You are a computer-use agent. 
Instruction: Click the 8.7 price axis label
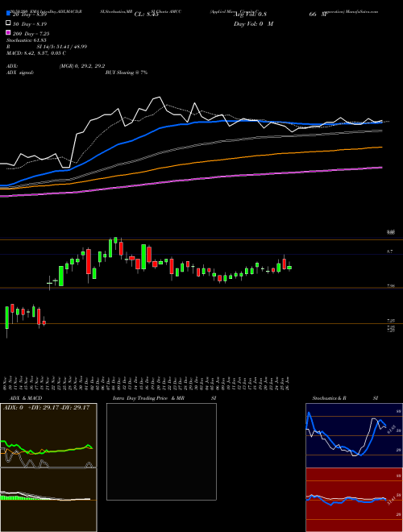389,251
